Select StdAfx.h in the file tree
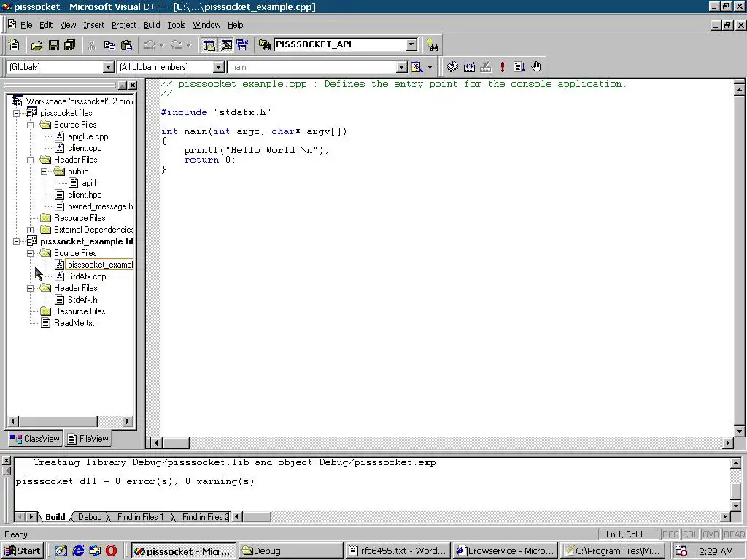747x560 pixels. [82, 300]
